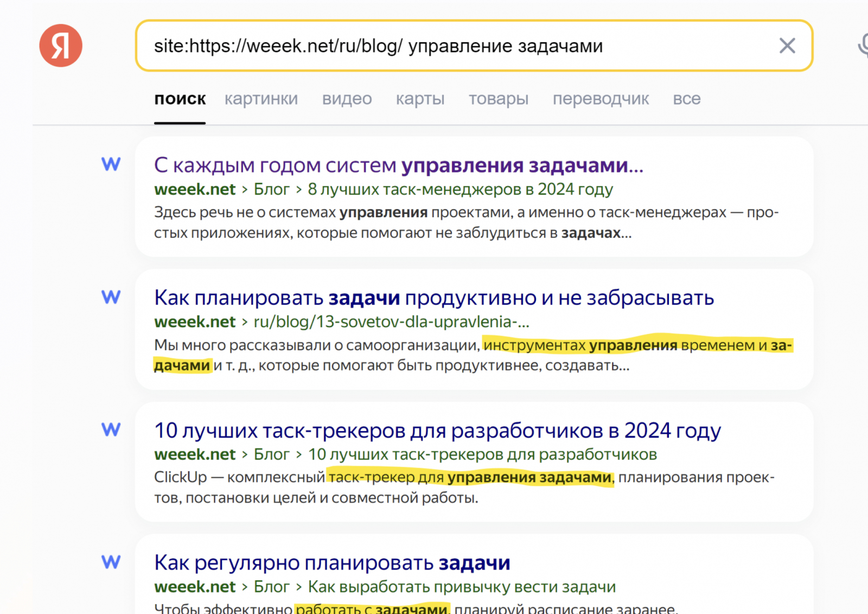Click snippet text «Чтобы эффективно работать с задачами»
This screenshot has width=868, height=614.
pos(301,609)
